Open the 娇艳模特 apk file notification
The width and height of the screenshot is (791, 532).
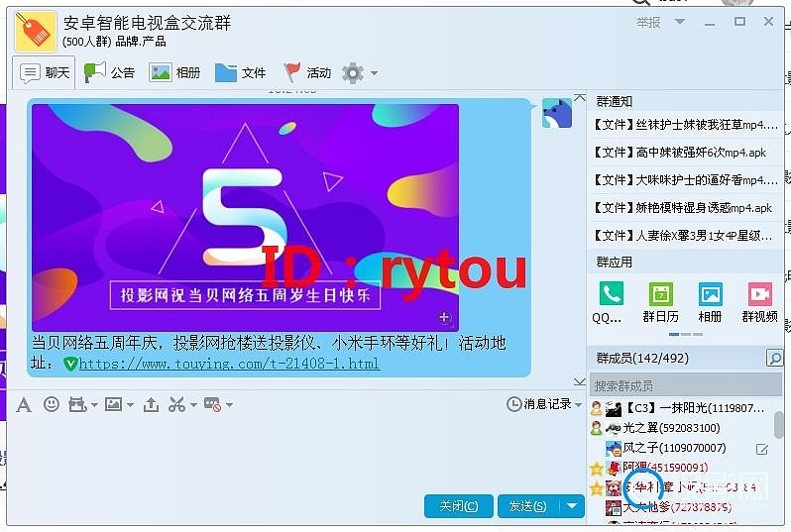coord(686,208)
